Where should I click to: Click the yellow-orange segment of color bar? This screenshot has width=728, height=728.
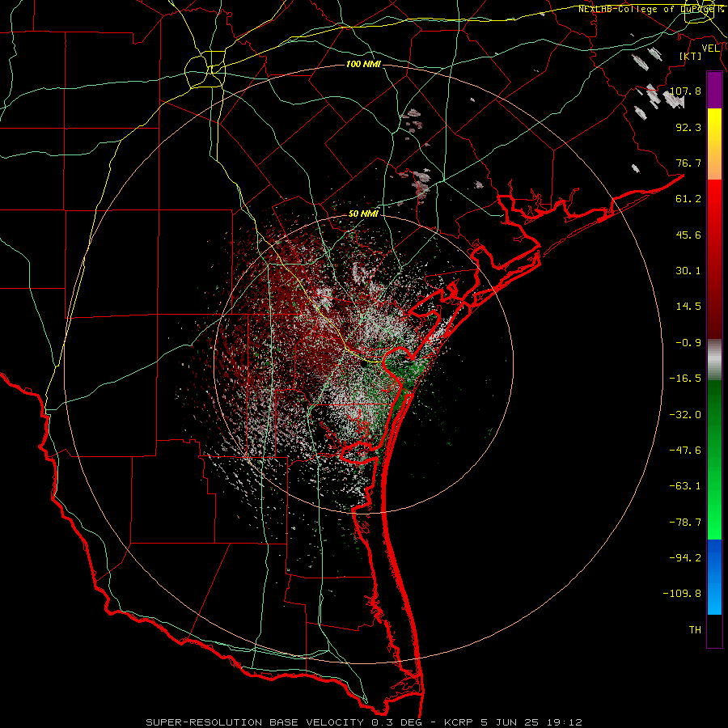point(714,144)
